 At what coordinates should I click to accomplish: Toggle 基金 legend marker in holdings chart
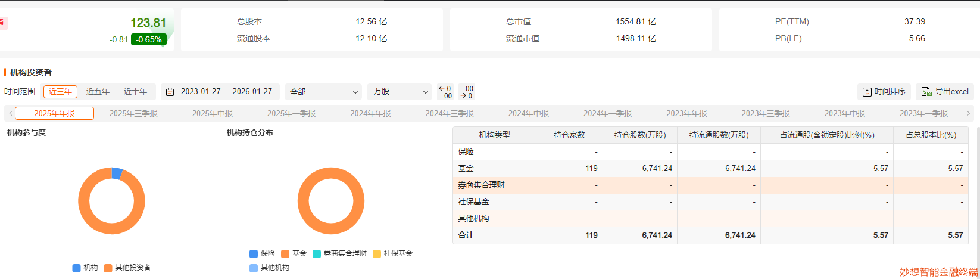(285, 253)
